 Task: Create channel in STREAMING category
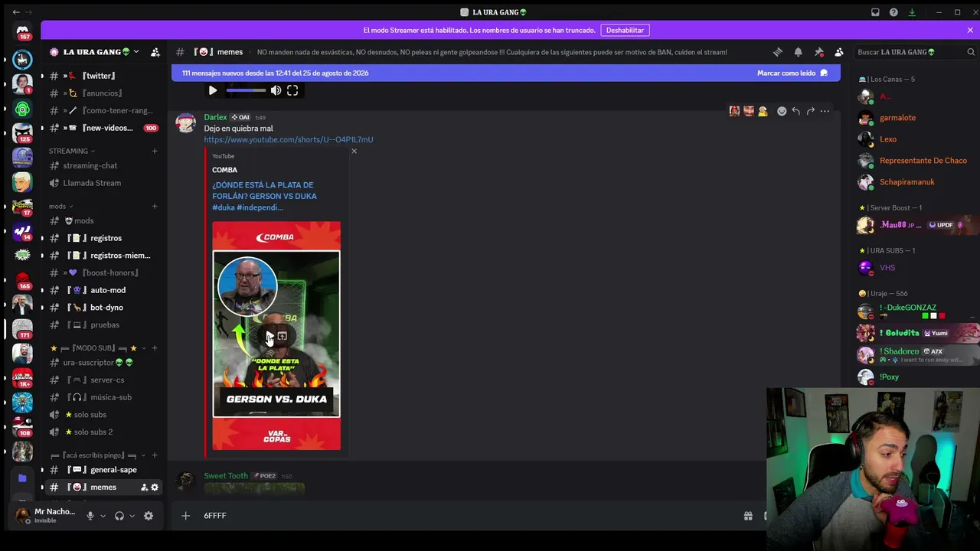click(155, 151)
